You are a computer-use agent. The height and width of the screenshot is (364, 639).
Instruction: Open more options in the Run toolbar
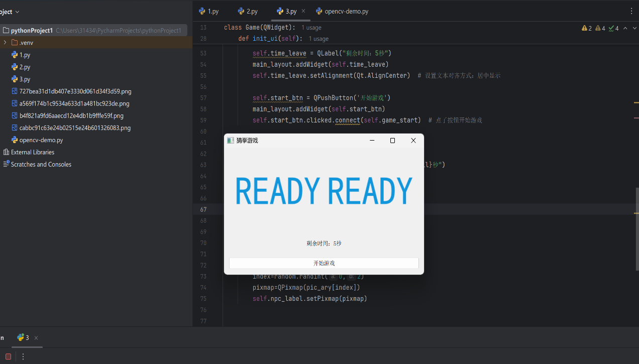tap(23, 356)
